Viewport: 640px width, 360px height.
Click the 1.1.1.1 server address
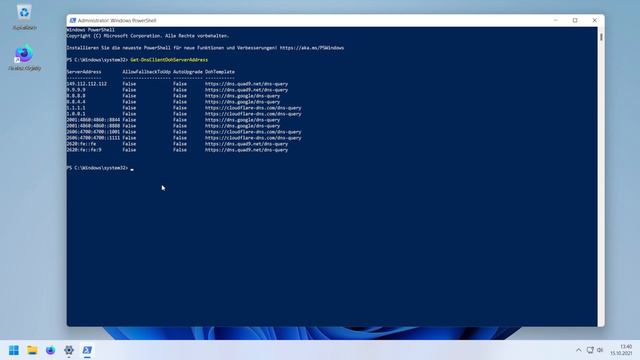[76, 108]
